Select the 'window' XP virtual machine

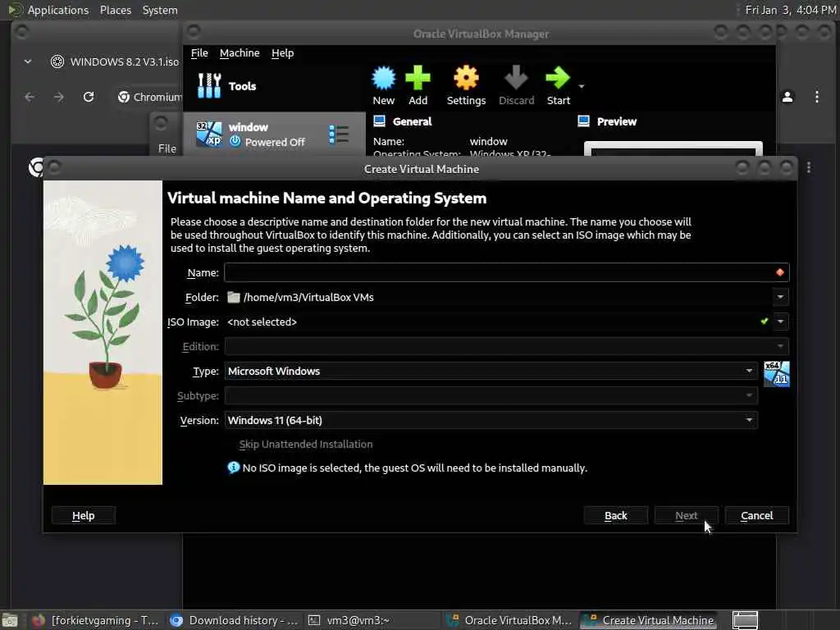click(274, 134)
